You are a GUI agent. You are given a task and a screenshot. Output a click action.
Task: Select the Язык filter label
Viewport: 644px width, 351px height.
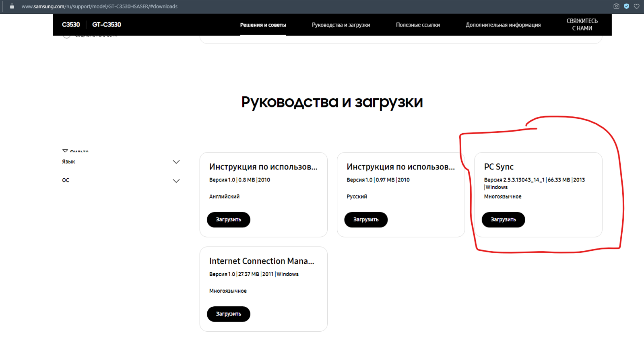[x=68, y=162]
